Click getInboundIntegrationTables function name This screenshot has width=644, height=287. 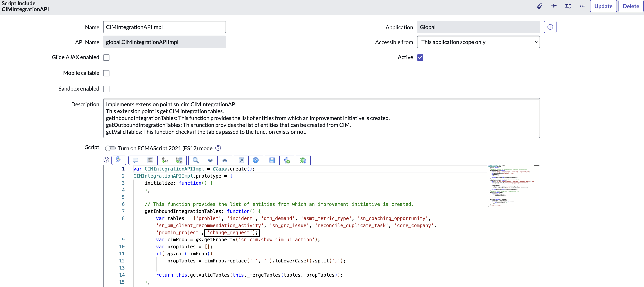(x=183, y=211)
